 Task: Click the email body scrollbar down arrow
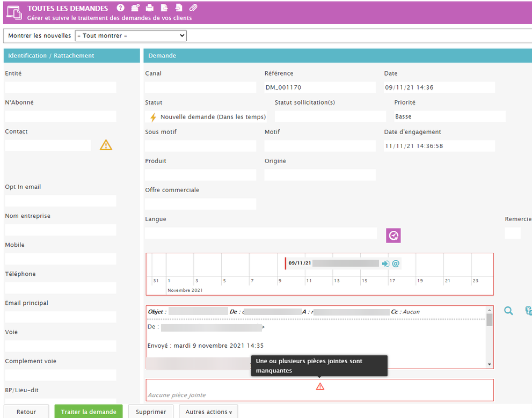click(489, 364)
